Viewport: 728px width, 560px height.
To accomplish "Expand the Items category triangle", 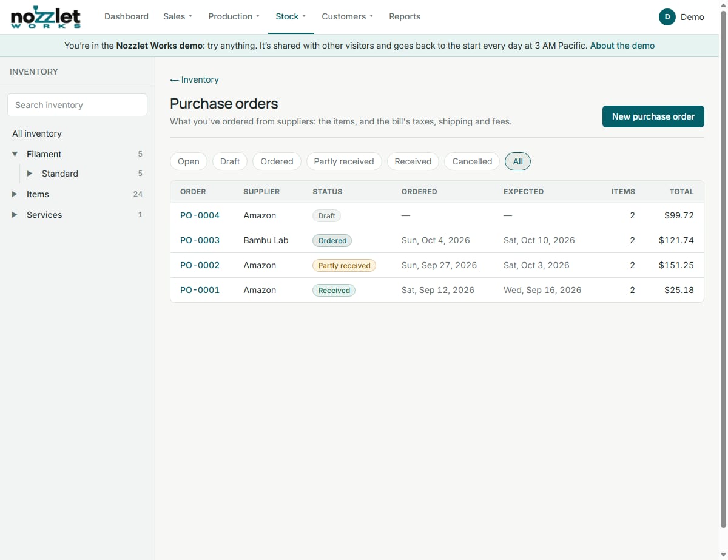I will tap(15, 194).
